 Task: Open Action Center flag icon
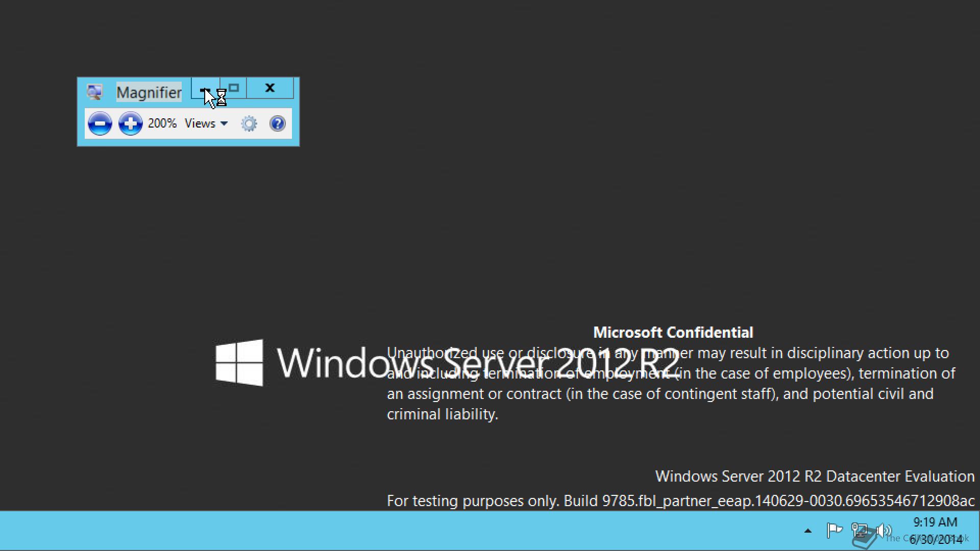[834, 531]
